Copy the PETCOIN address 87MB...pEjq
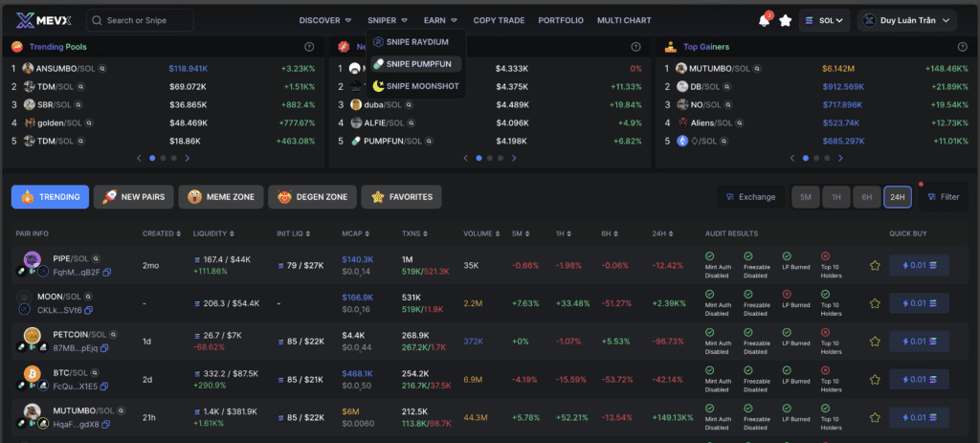This screenshot has height=443, width=980. (x=104, y=348)
